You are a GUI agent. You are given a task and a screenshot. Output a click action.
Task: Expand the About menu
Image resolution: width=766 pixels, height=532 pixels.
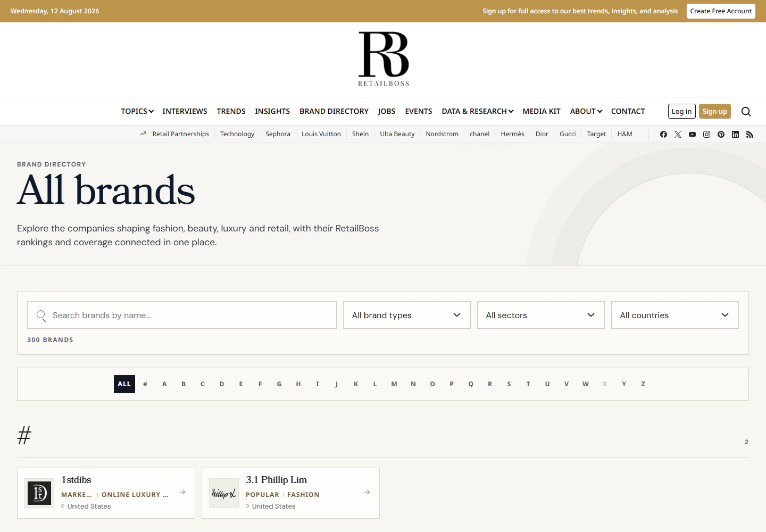(x=586, y=111)
